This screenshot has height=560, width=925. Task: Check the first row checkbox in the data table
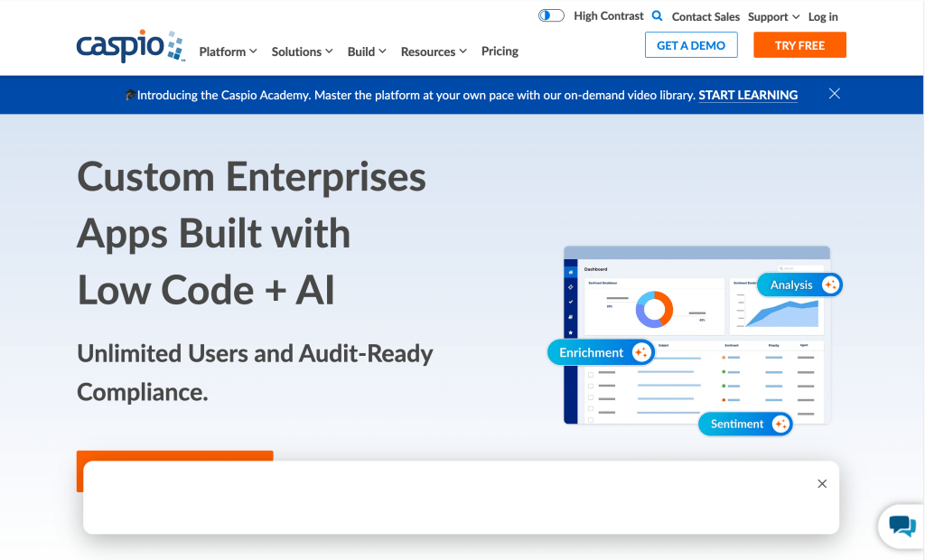point(590,374)
